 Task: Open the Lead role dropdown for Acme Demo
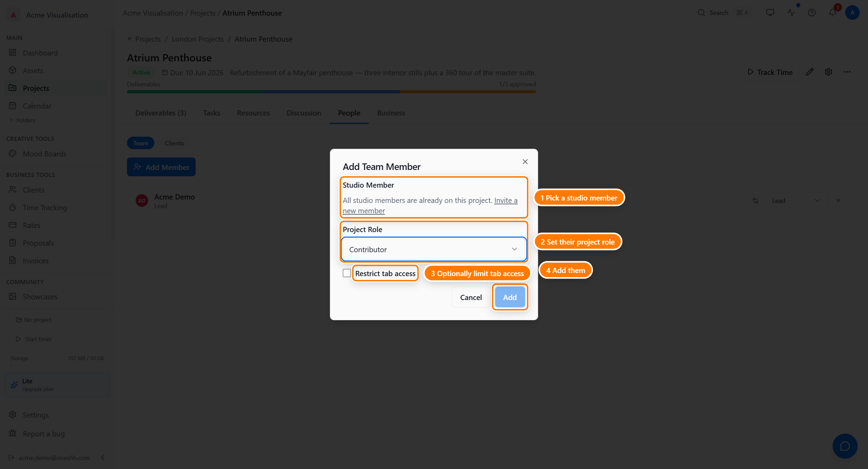pyautogui.click(x=797, y=201)
